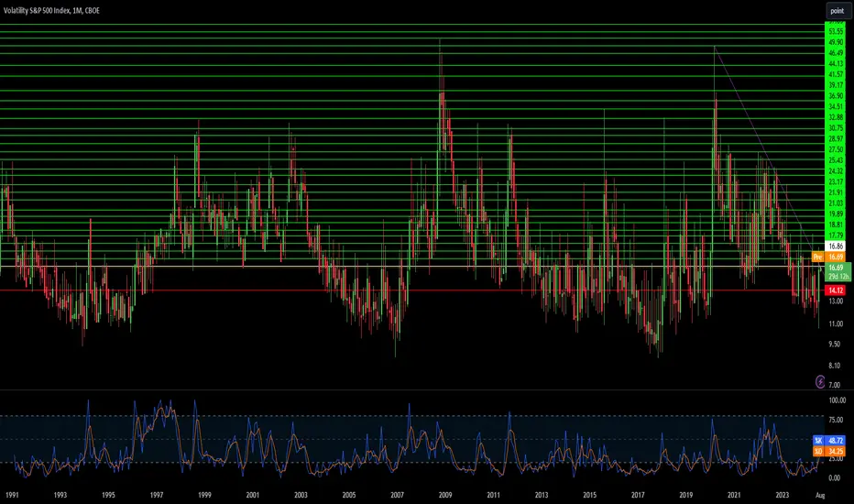
Task: Click the 21.03 price scale value
Action: (836, 203)
